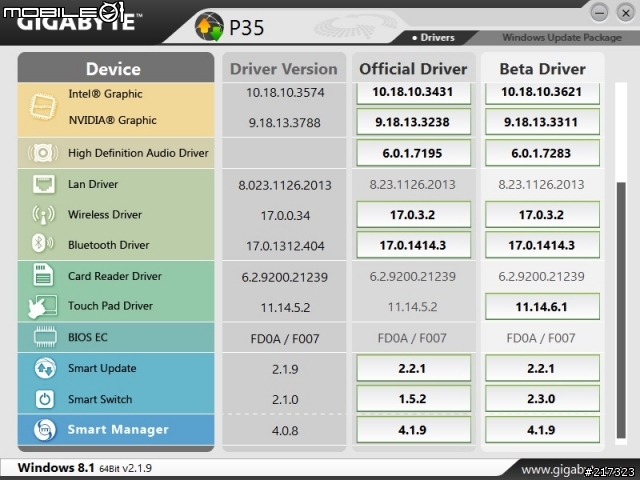640x480 pixels.
Task: Click the Beta Driver column header
Action: click(x=542, y=68)
